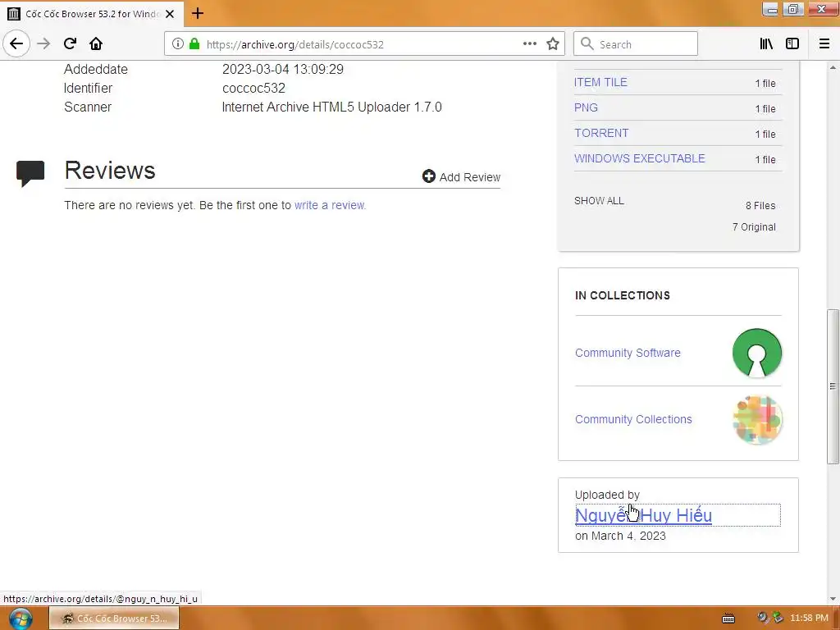Click the colorful Community Collections thumbnail
The width and height of the screenshot is (840, 630).
coord(757,419)
